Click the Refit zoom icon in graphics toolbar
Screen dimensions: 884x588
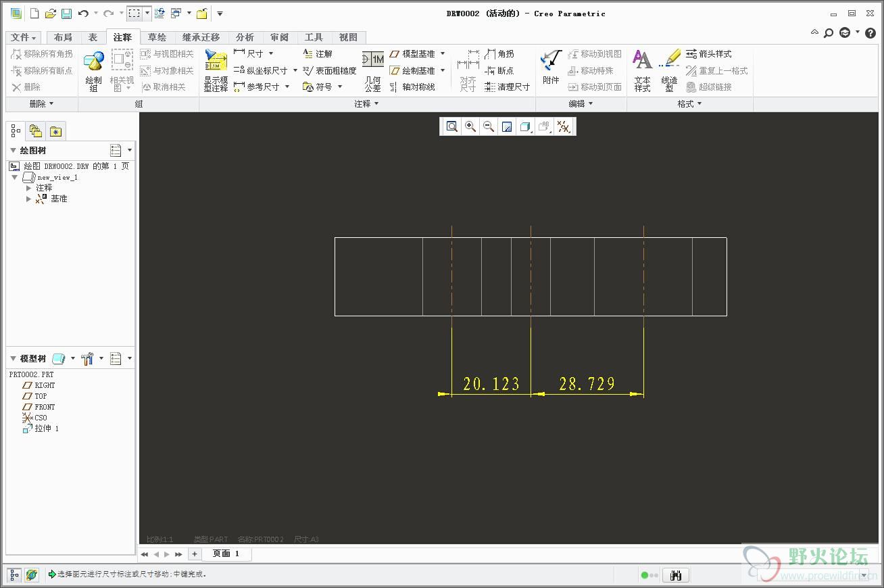point(451,126)
